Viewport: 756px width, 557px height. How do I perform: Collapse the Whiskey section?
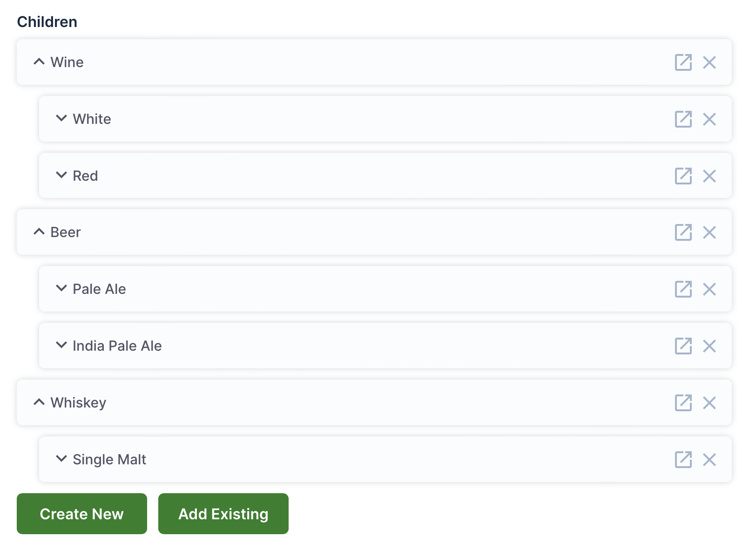point(39,402)
